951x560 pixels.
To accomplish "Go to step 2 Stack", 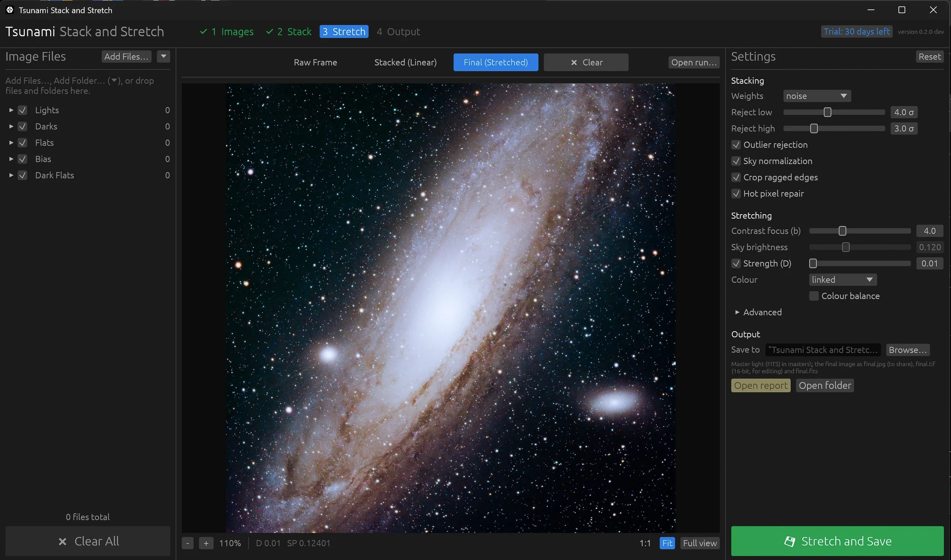I will [289, 32].
